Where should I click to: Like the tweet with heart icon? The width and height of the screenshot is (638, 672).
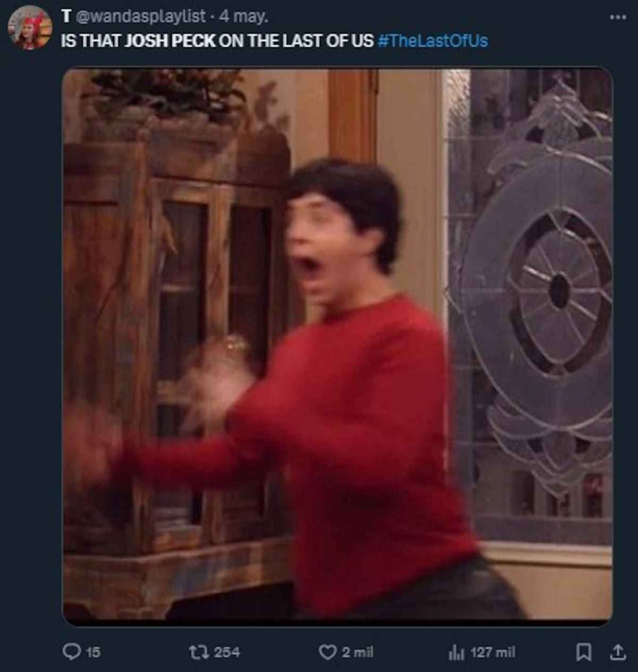tap(328, 652)
